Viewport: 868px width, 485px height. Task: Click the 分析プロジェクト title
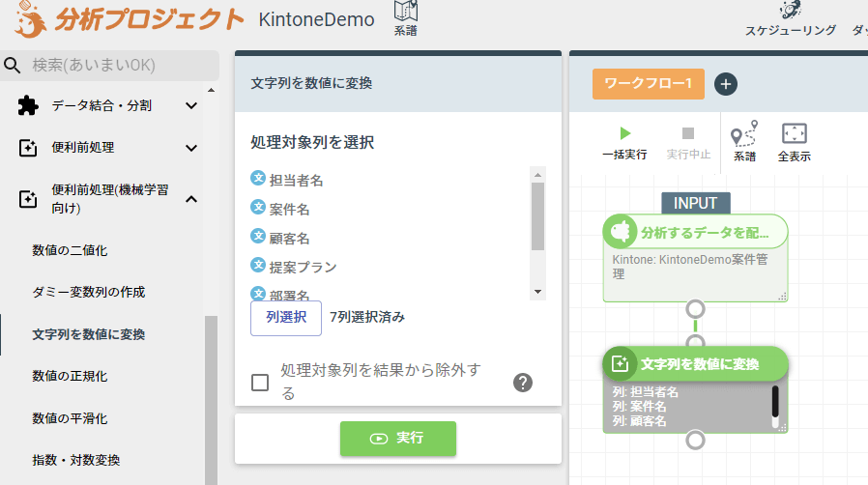click(150, 18)
